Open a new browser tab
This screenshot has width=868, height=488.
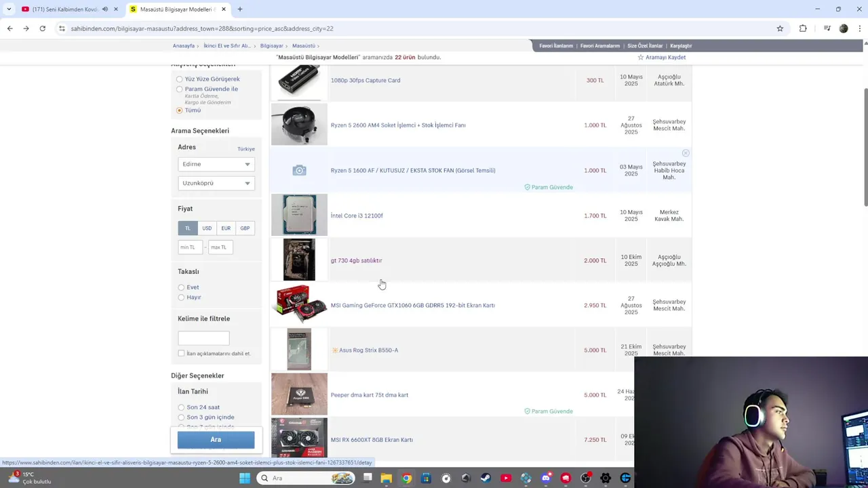[240, 9]
